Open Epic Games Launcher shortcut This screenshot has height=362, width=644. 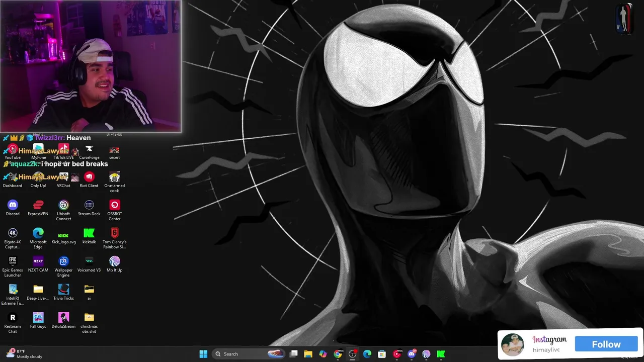13,266
